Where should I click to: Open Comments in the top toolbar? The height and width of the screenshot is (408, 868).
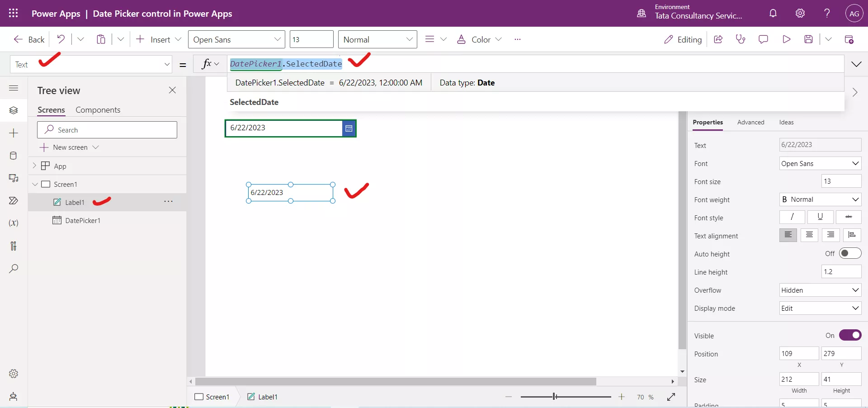(763, 39)
